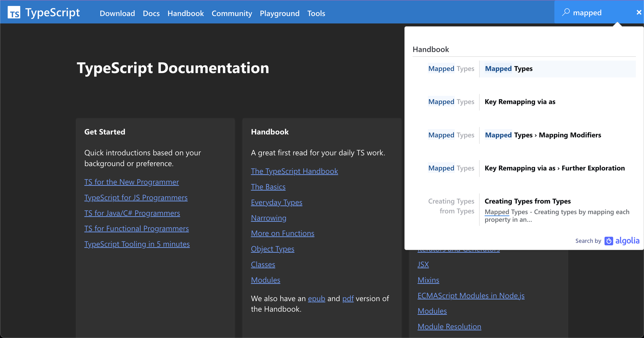The height and width of the screenshot is (338, 644).
Task: Open 'TypeScript for JS Programmers' link
Action: point(136,198)
